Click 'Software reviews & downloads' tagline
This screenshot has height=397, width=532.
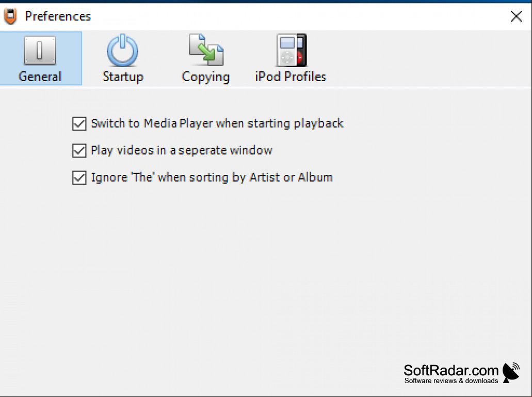pos(452,380)
